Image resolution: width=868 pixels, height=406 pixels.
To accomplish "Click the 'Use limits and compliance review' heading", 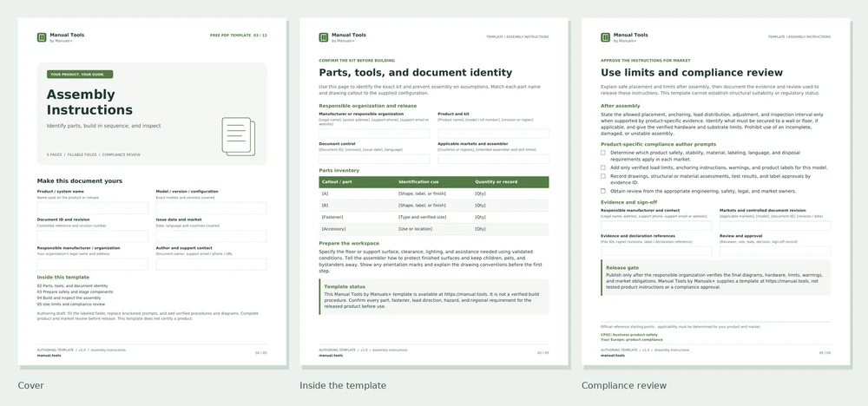I will 692,73.
